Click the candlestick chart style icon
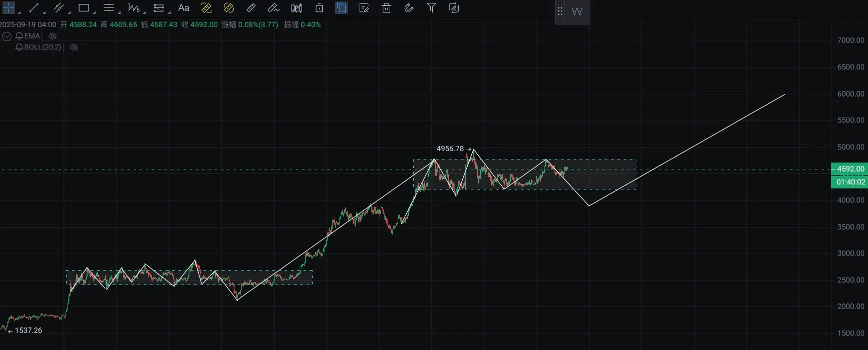 [297, 7]
